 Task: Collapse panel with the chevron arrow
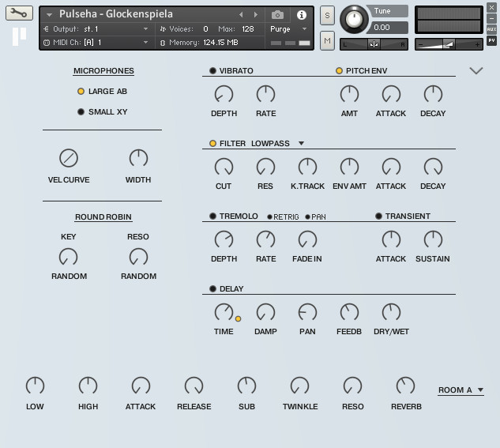click(476, 70)
